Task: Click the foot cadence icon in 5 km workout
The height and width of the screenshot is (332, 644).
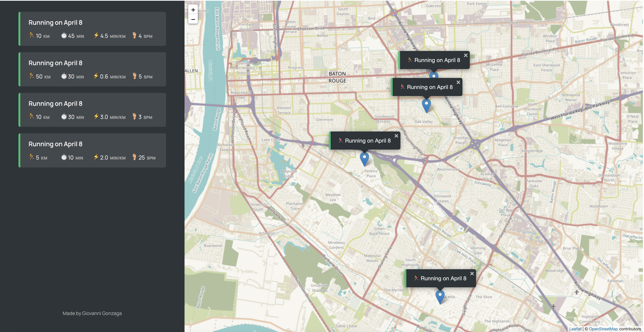Action: click(134, 157)
